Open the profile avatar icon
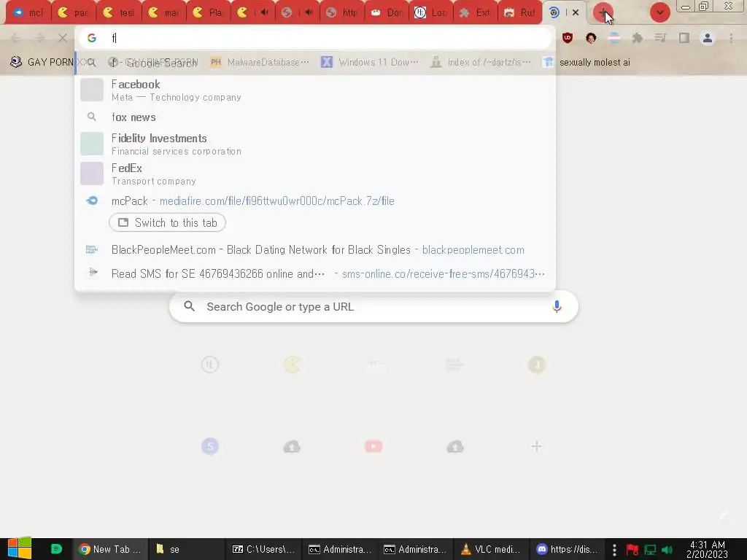The image size is (747, 560). pyautogui.click(x=708, y=38)
